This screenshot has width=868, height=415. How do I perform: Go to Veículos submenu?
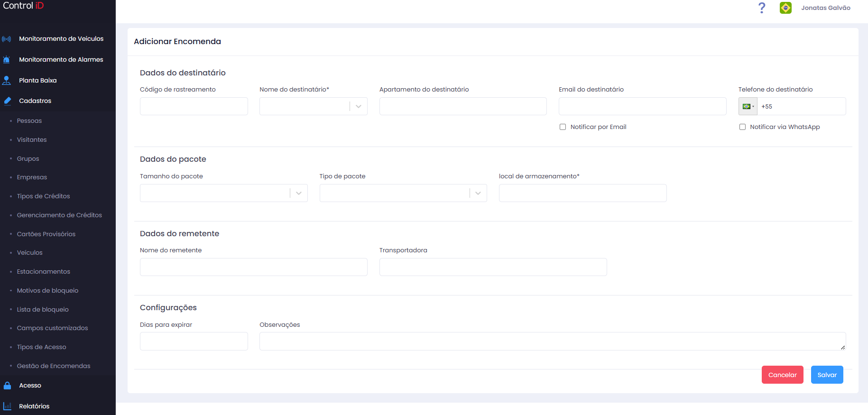click(x=29, y=253)
